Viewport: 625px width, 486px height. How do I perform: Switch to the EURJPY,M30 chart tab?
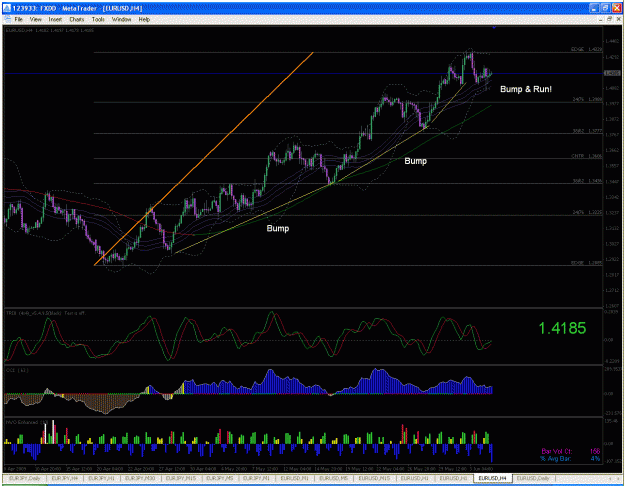coord(140,478)
